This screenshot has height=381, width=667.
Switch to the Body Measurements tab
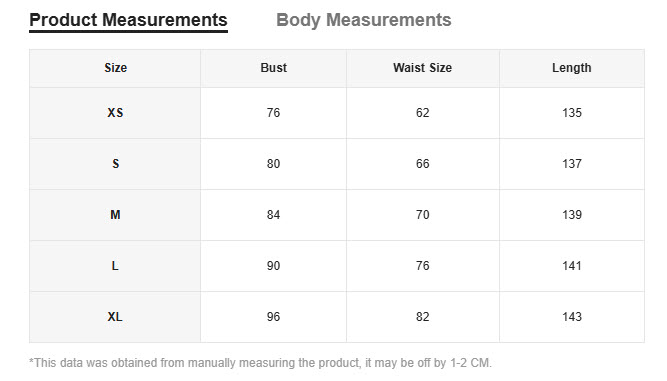[364, 20]
